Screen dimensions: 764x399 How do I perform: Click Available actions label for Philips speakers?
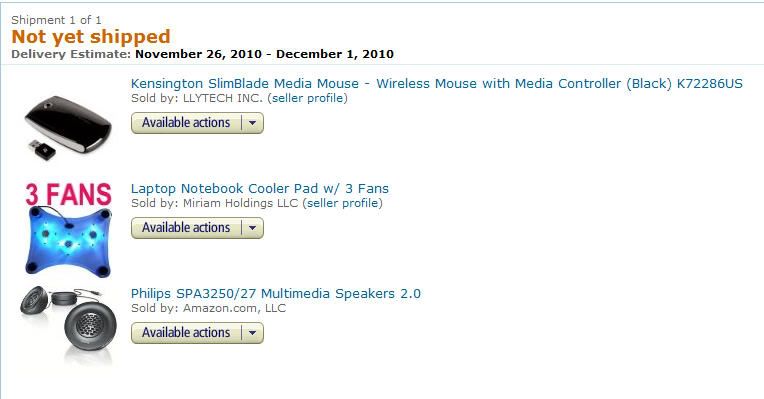point(186,333)
